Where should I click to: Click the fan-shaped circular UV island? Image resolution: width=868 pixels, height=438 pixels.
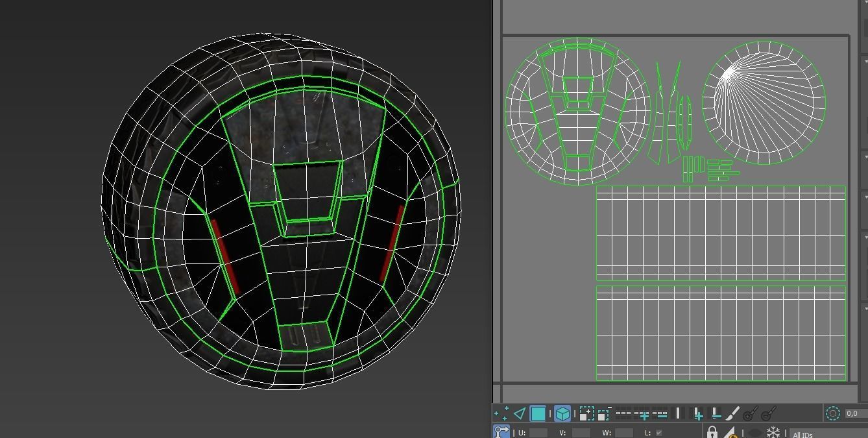764,102
